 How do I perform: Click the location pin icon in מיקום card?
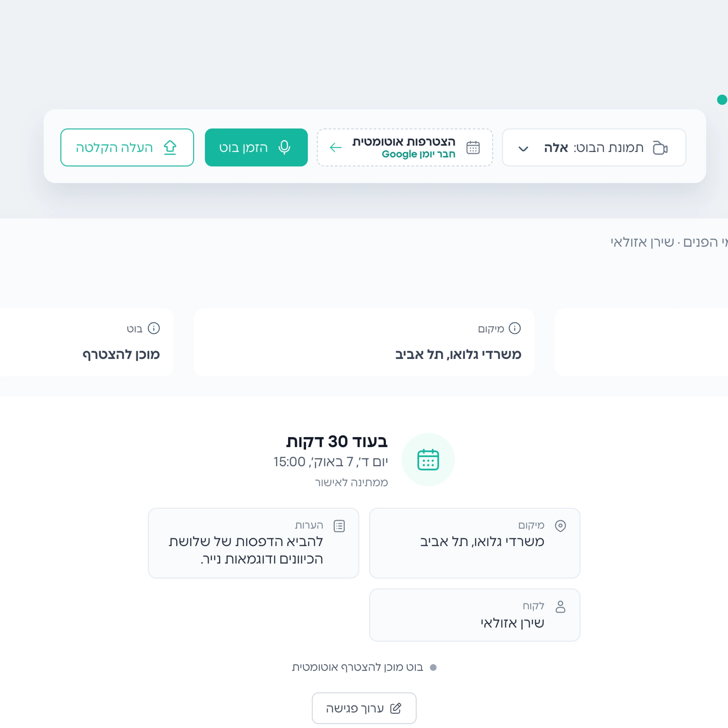pos(560,526)
